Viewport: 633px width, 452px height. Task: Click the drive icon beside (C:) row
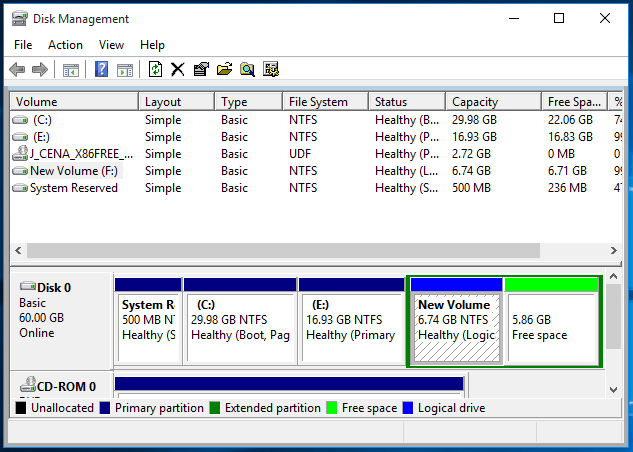(20, 120)
